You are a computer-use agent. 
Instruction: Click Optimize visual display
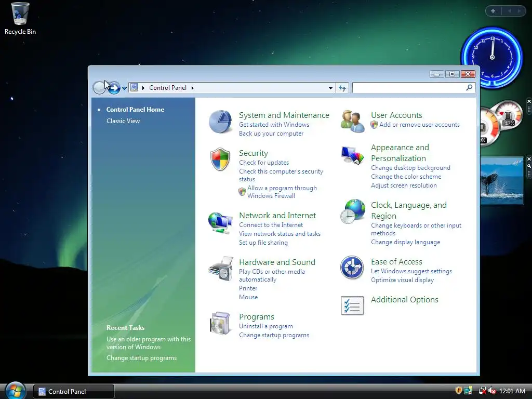click(x=403, y=280)
